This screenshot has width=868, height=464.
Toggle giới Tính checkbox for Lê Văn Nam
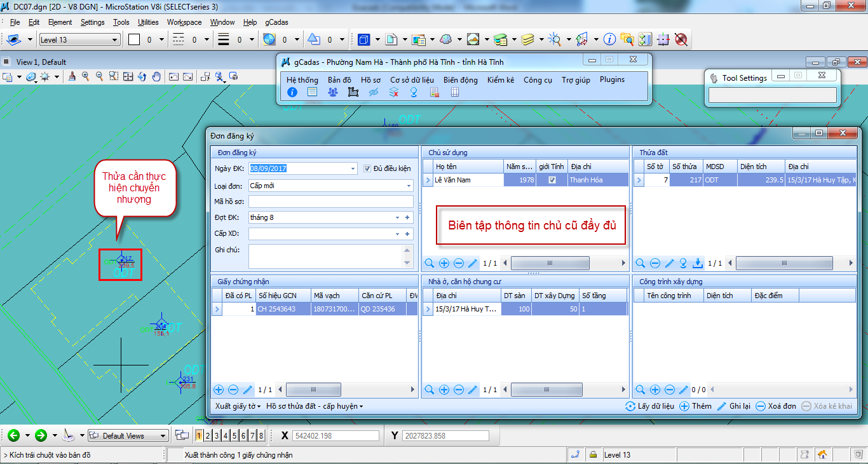click(x=552, y=181)
